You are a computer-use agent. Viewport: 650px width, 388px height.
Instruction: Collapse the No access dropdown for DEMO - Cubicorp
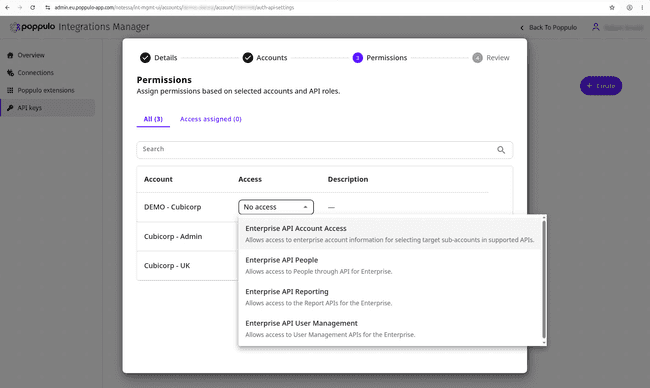276,207
